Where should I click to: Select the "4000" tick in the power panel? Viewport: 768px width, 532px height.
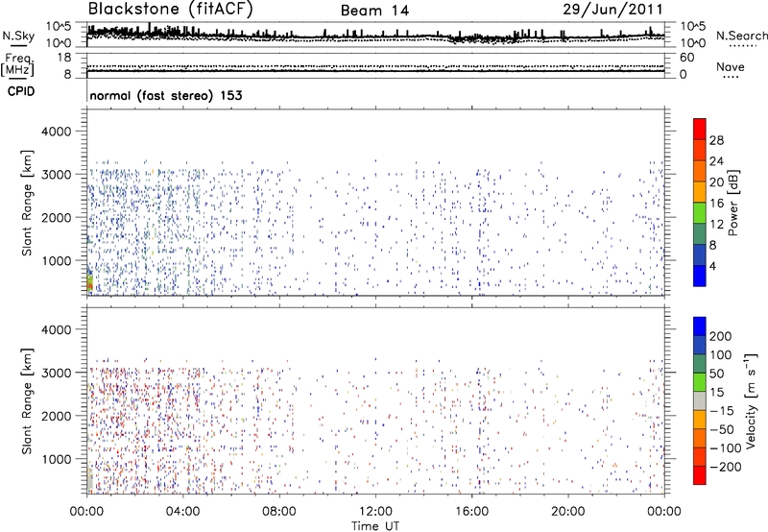[x=56, y=132]
